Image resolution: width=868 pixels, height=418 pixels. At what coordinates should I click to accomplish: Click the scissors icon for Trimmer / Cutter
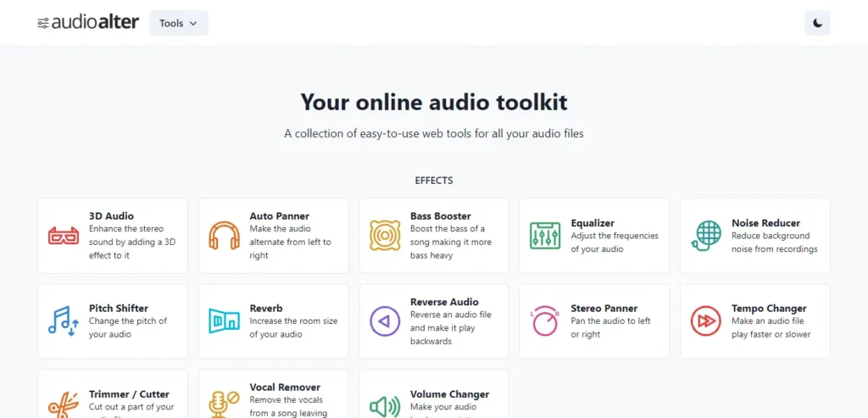63,404
